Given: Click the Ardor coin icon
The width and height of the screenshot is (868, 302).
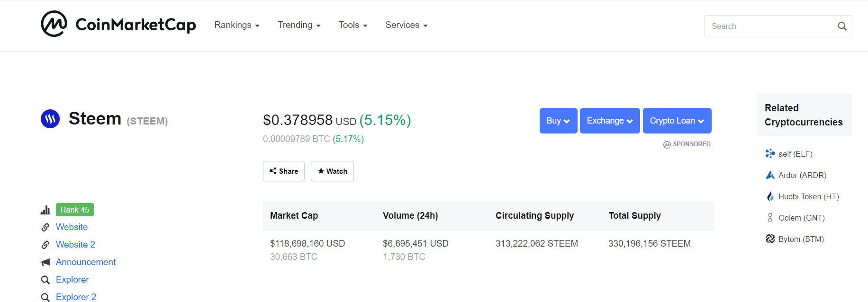Looking at the screenshot, I should [770, 175].
